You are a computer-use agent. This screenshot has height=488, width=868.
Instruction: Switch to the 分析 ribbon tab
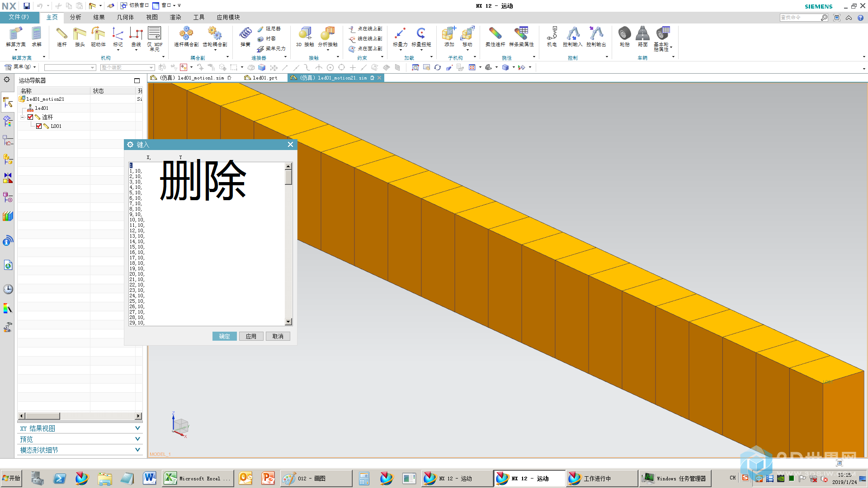click(x=75, y=17)
